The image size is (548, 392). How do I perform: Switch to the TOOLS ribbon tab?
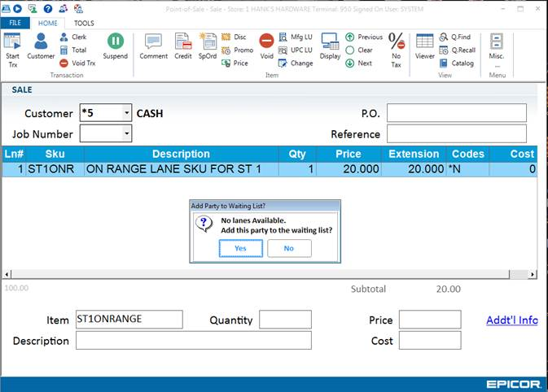[x=84, y=24]
